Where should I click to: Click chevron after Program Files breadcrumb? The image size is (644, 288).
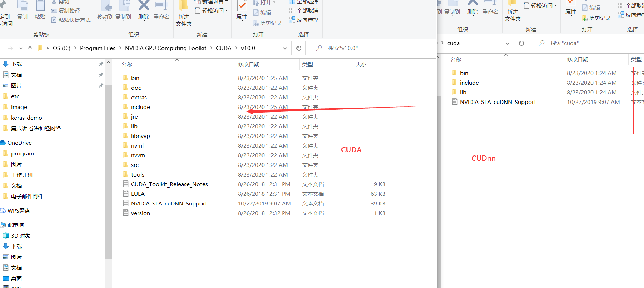(120, 48)
